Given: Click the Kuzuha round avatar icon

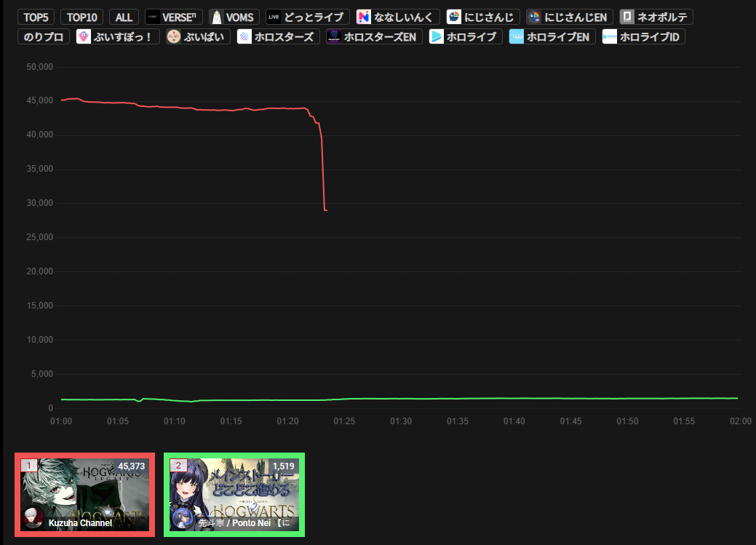Looking at the screenshot, I should click(33, 518).
